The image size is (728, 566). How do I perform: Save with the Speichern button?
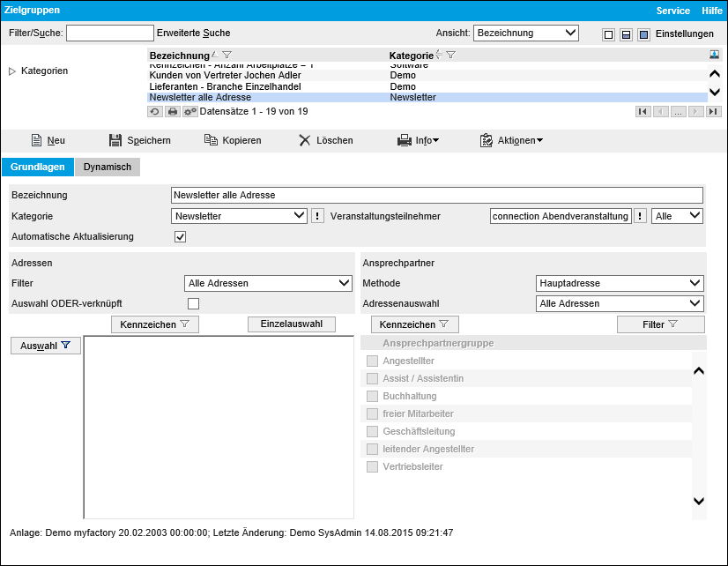tap(140, 140)
